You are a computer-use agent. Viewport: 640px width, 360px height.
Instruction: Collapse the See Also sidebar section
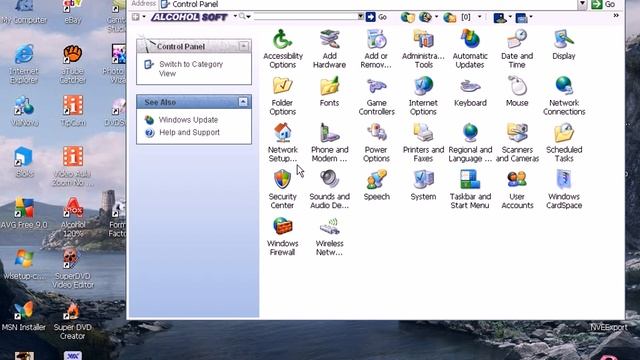tap(243, 102)
